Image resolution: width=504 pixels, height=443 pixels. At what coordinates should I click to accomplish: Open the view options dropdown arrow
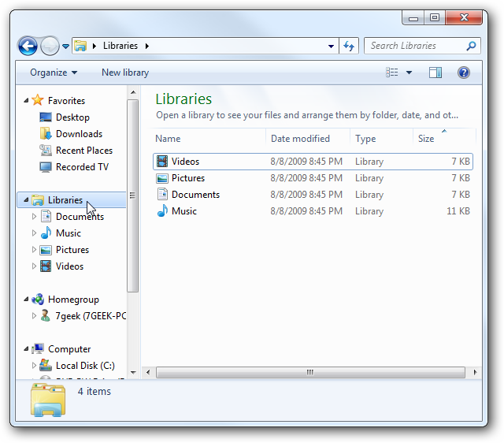pos(409,73)
